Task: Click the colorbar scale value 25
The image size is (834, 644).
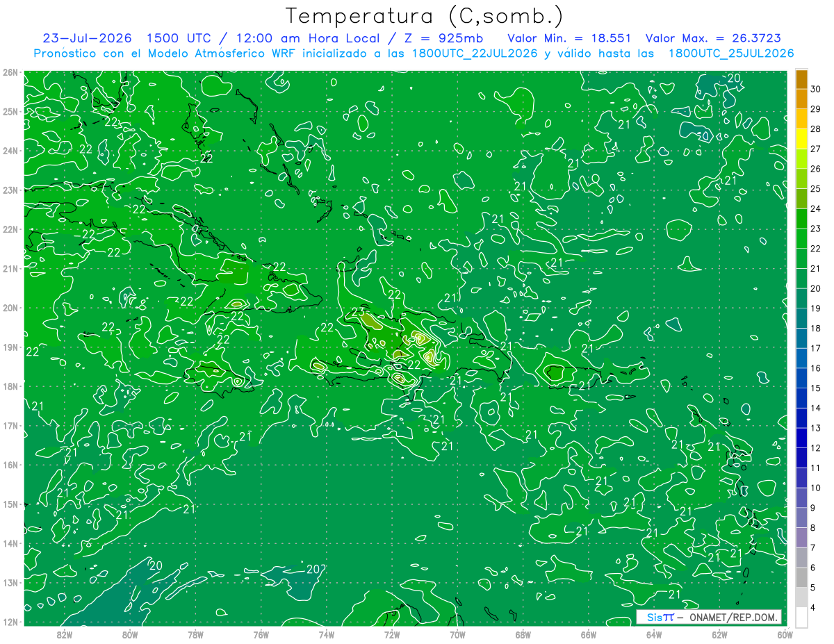Action: [x=815, y=188]
